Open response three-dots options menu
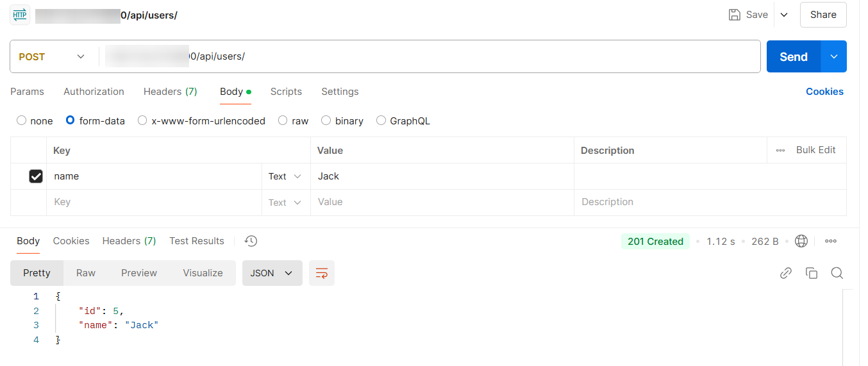Viewport: 868px width, 366px height. [x=831, y=241]
